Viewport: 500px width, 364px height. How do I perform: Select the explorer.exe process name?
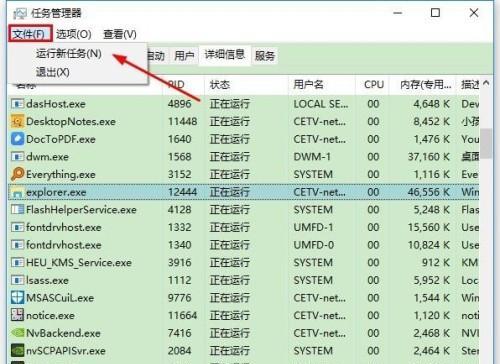56,192
